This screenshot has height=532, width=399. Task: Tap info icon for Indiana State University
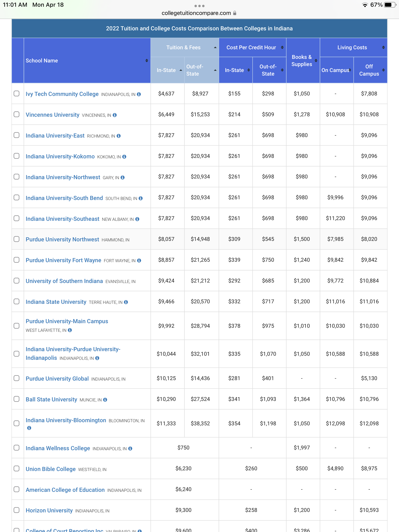(x=126, y=302)
